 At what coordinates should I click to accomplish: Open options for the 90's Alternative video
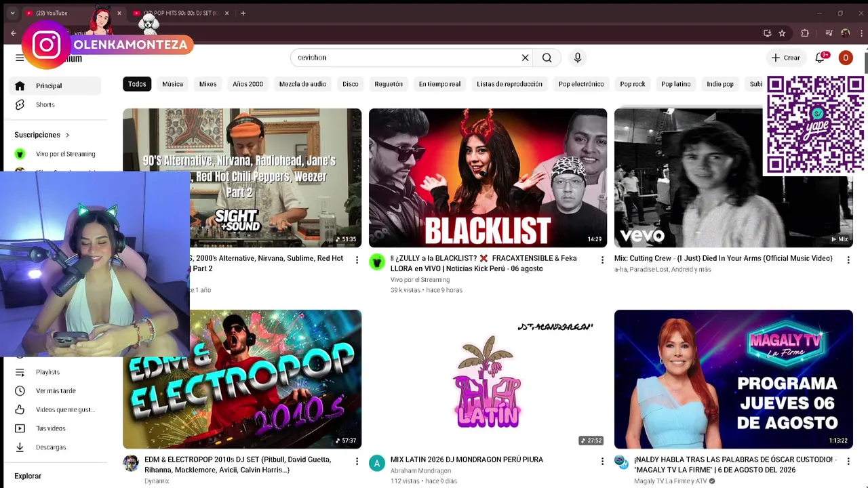(x=357, y=260)
